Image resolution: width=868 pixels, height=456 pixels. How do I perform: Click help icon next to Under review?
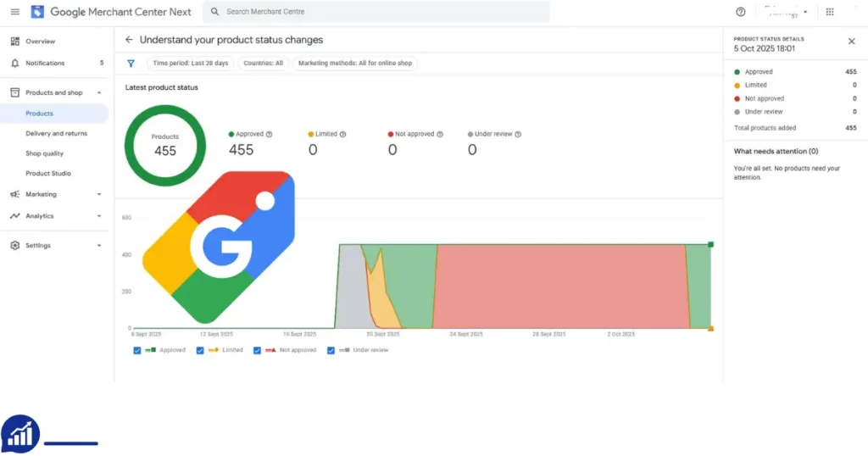(518, 134)
